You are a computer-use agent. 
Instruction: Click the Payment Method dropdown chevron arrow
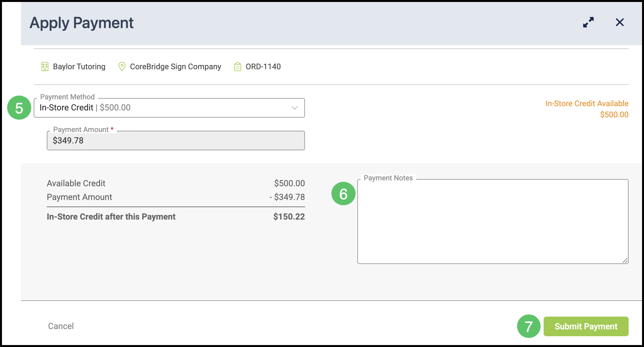295,108
